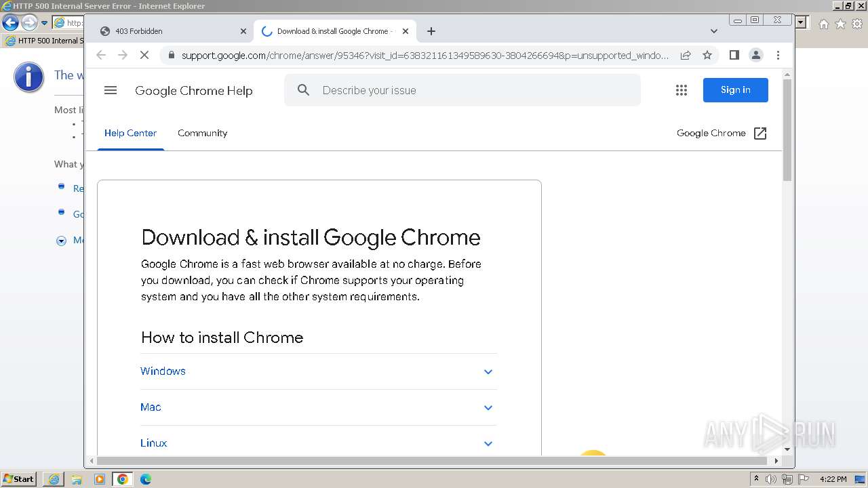Show hidden tray icons
This screenshot has height=488, width=868.
tap(756, 479)
